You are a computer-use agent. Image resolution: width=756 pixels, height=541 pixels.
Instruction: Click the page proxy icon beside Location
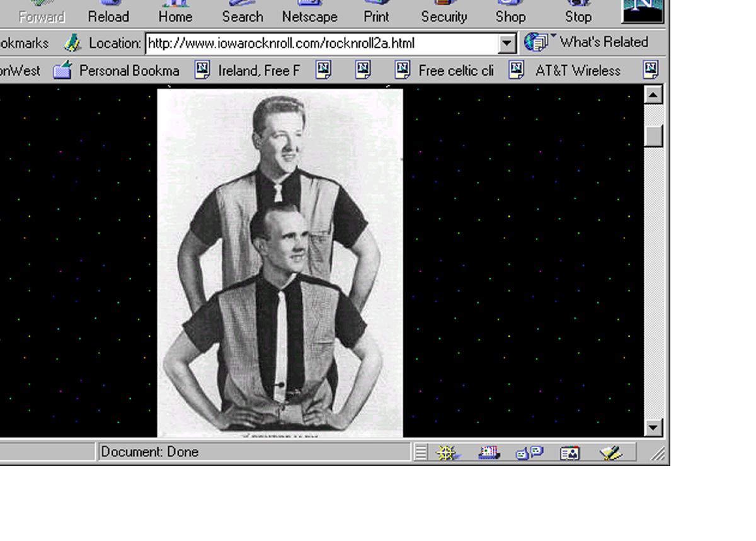(73, 43)
